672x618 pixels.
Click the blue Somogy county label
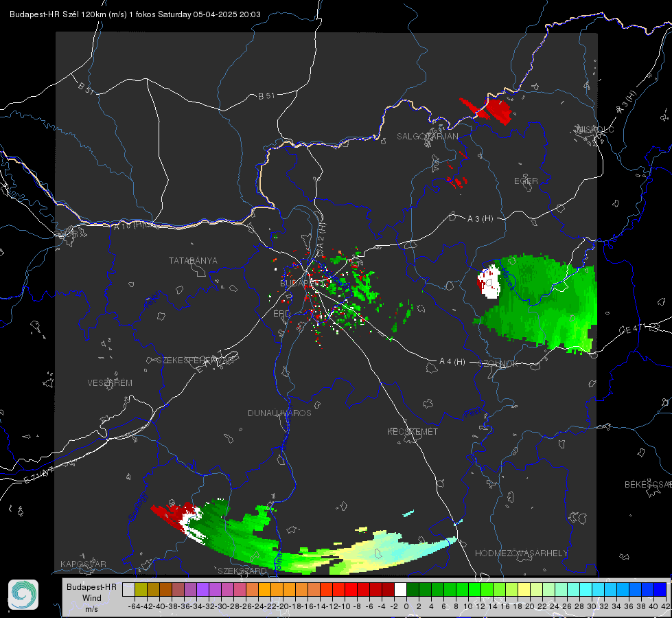pos(139,507)
